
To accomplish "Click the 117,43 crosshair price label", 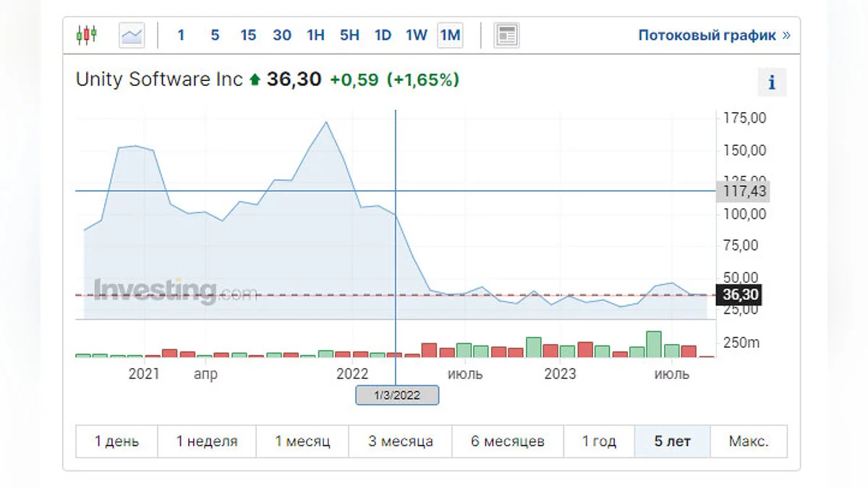I will [743, 191].
